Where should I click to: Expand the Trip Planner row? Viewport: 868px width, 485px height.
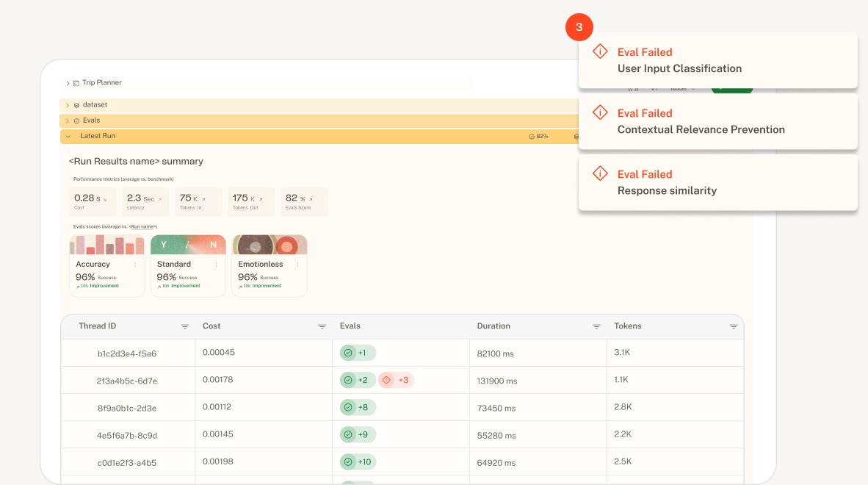tap(68, 83)
